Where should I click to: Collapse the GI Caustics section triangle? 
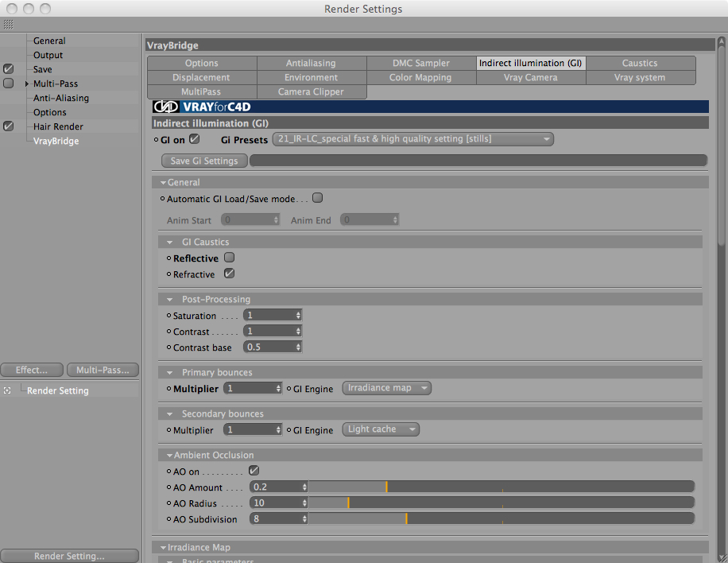pyautogui.click(x=170, y=243)
